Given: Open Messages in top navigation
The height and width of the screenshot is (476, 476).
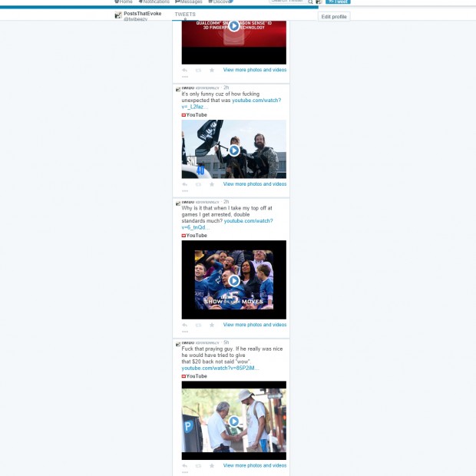Looking at the screenshot, I should [x=189, y=2].
